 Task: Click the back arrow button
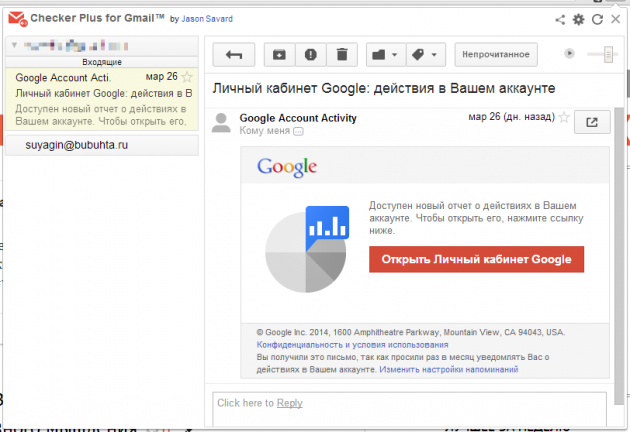coord(233,55)
